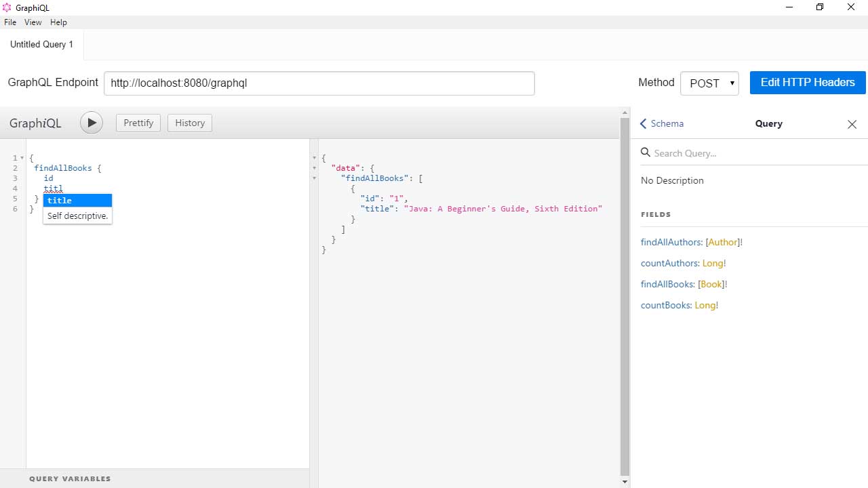Close the GraphiQL window
868x488 pixels.
tap(851, 7)
